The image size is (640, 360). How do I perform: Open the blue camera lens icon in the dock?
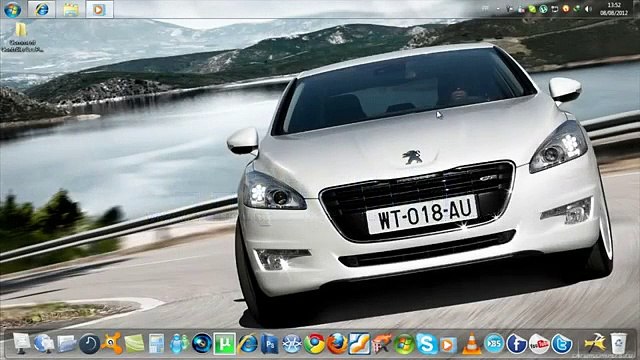(x=202, y=344)
